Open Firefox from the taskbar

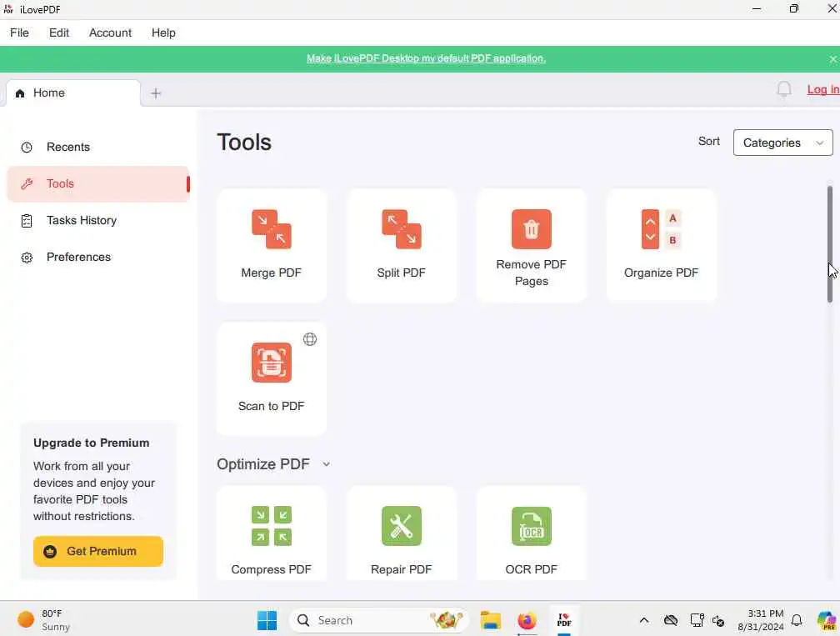527,620
